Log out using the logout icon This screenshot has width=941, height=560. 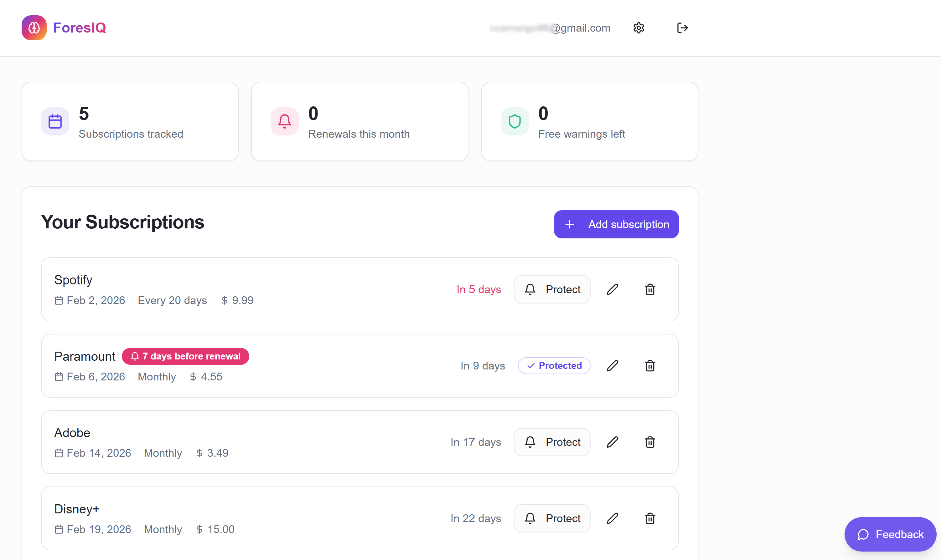pyautogui.click(x=682, y=28)
